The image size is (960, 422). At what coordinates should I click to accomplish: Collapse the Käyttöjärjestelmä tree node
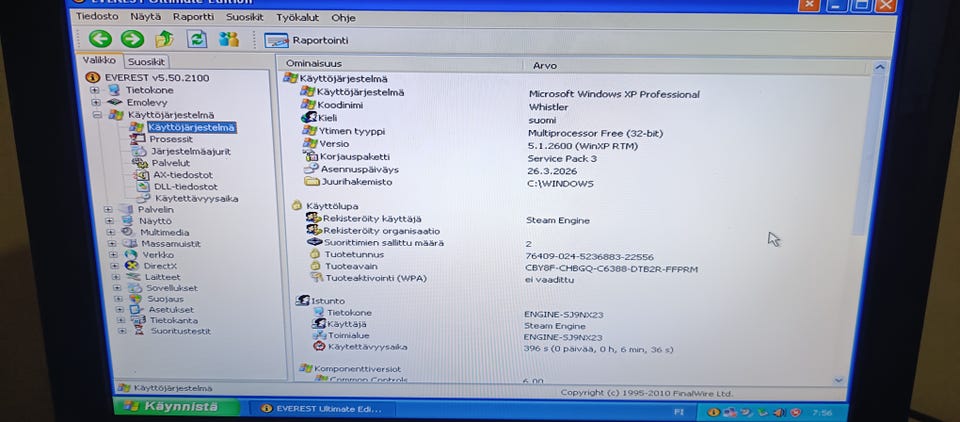(x=97, y=115)
